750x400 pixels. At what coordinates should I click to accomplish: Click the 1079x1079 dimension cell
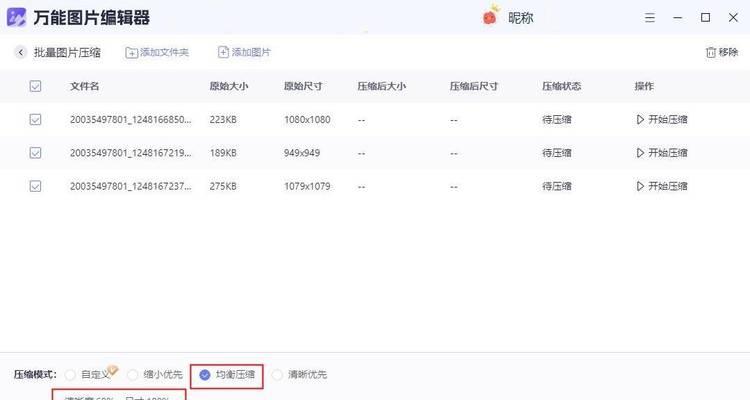307,186
